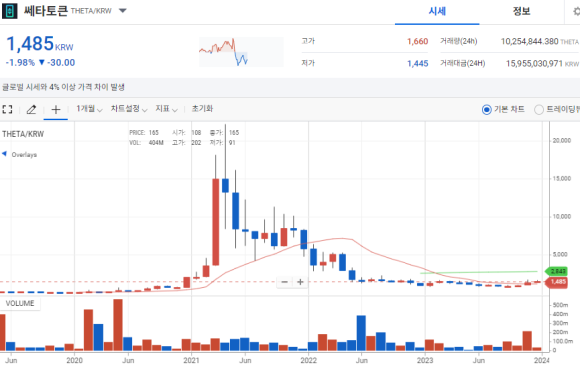Screen dimensions: 580x369
Task: Open the THETA/KRW market selector dropdown arrow
Action: (x=122, y=11)
